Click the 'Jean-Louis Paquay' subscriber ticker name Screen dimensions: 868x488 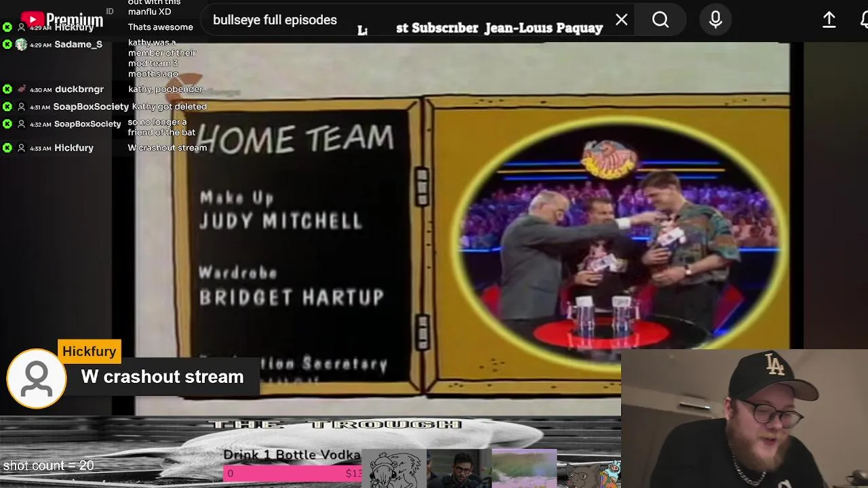tap(544, 28)
